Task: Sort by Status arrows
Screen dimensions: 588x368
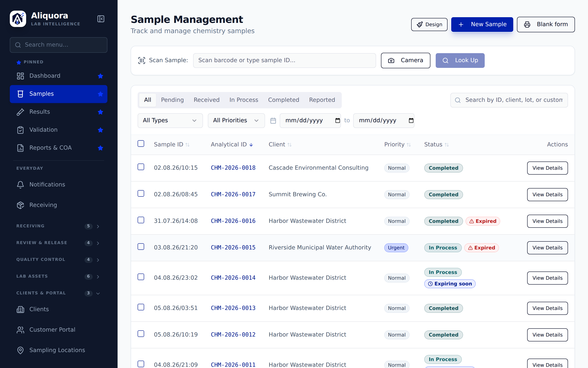Action: tap(447, 145)
